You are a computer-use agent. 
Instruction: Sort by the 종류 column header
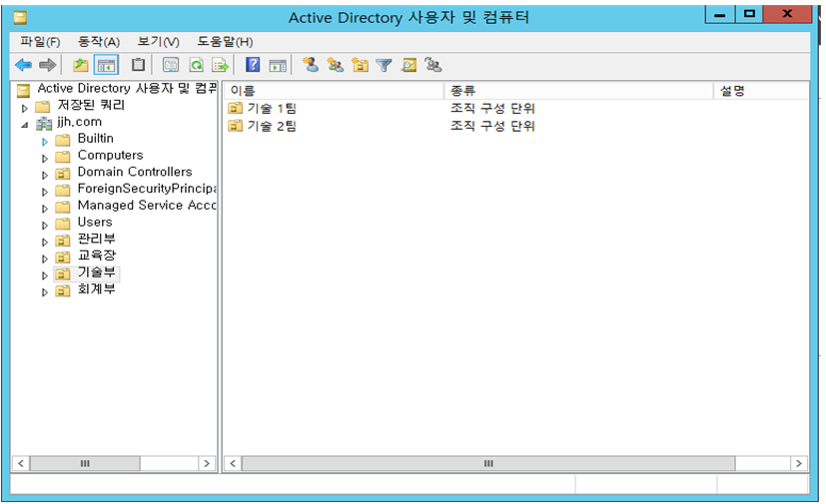click(x=578, y=91)
